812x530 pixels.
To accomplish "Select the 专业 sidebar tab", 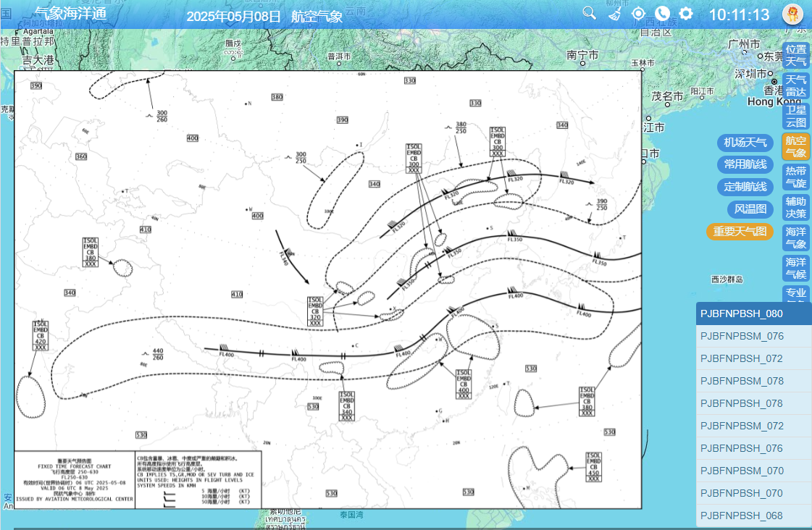I will [x=795, y=293].
